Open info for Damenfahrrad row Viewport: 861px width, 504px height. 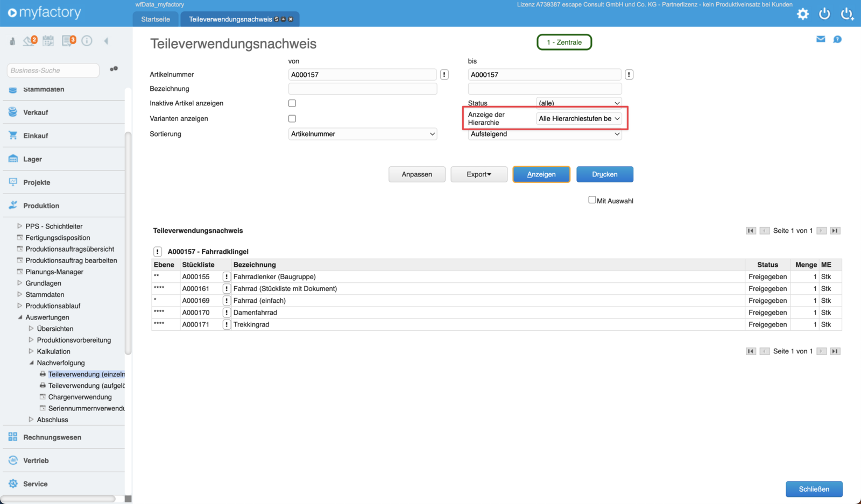[227, 313]
